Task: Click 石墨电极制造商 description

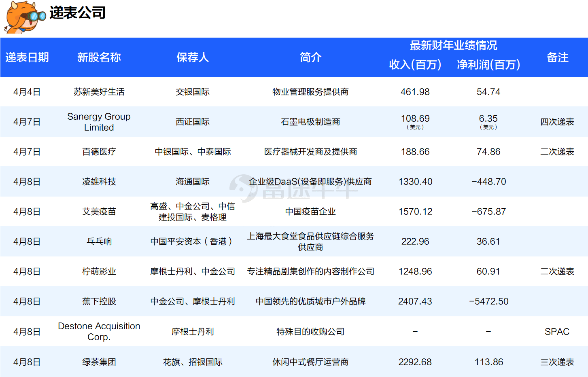Action: click(310, 122)
